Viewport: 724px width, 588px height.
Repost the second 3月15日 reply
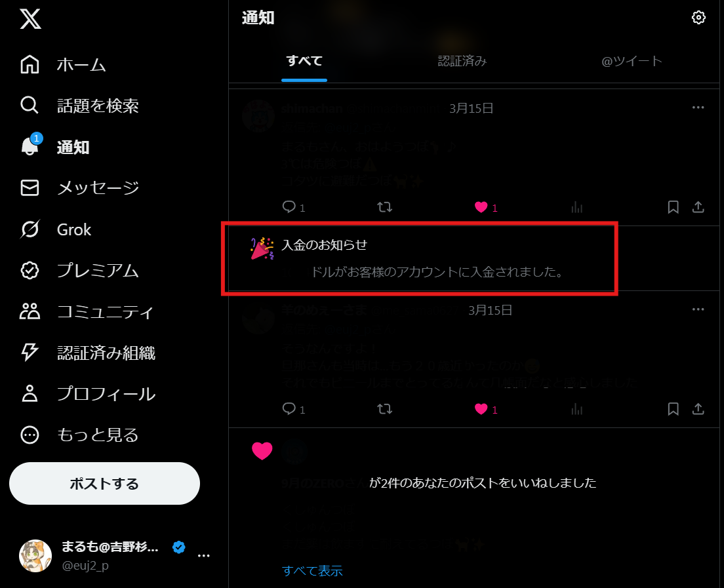[384, 409]
